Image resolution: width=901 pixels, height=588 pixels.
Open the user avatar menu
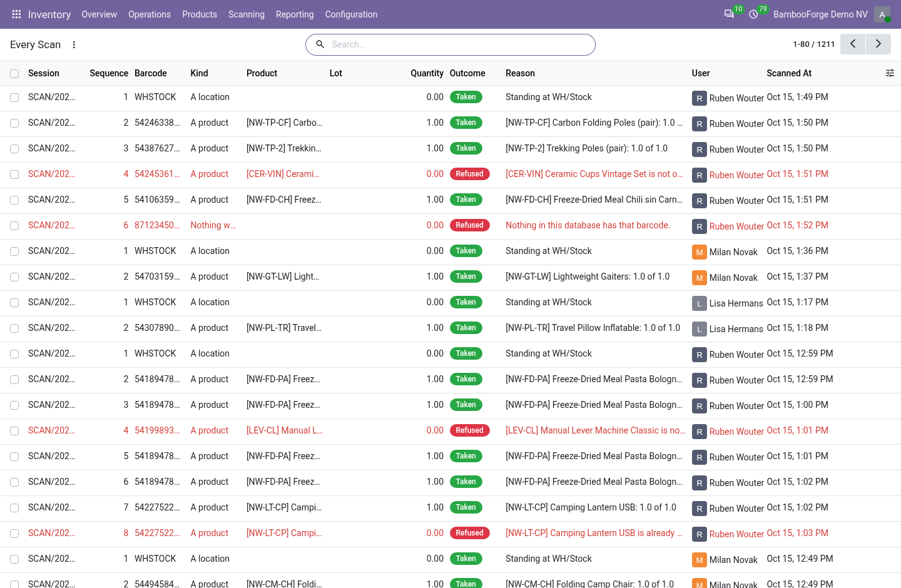pos(882,14)
